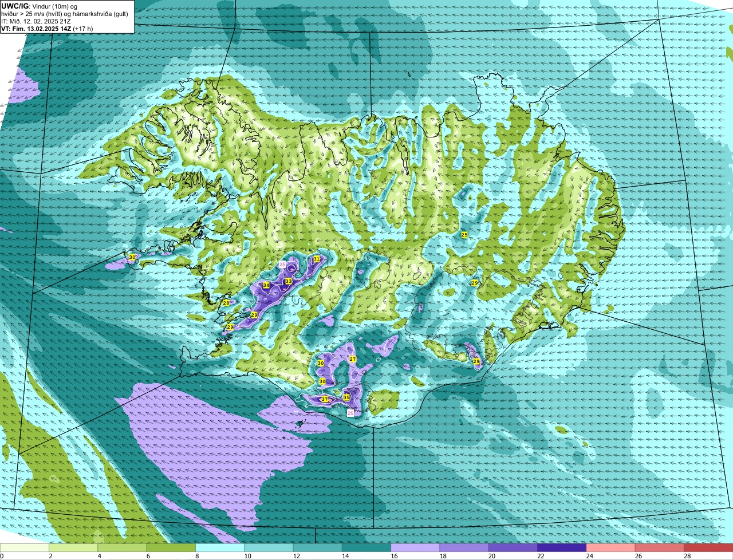
Task: Click the 22–24 m/s dark indigo legend swatch
Action: [562, 548]
